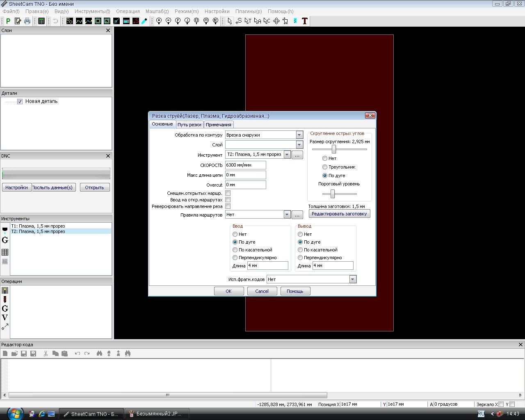Select По касательной in the Ввод group
This screenshot has width=525, height=420.
pyautogui.click(x=235, y=250)
